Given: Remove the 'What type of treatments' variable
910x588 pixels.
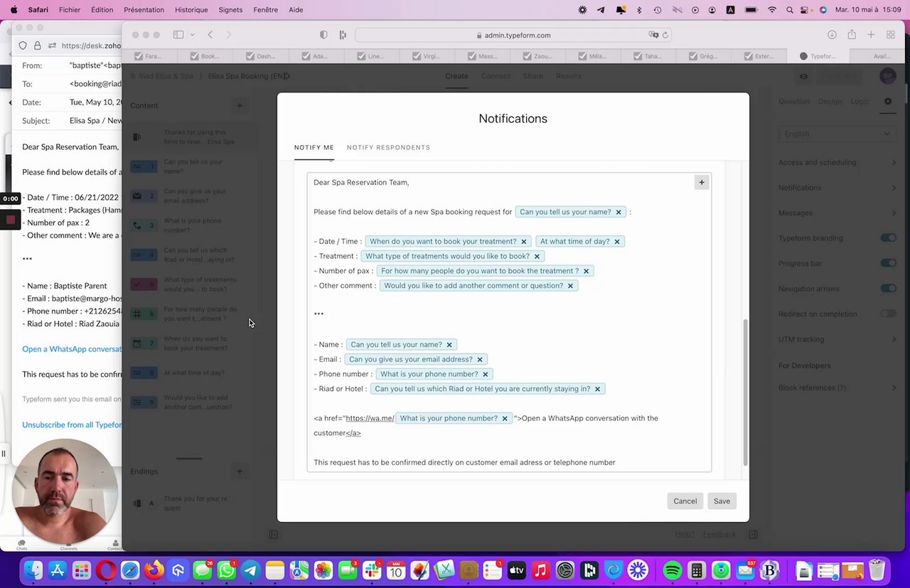Looking at the screenshot, I should (x=537, y=257).
